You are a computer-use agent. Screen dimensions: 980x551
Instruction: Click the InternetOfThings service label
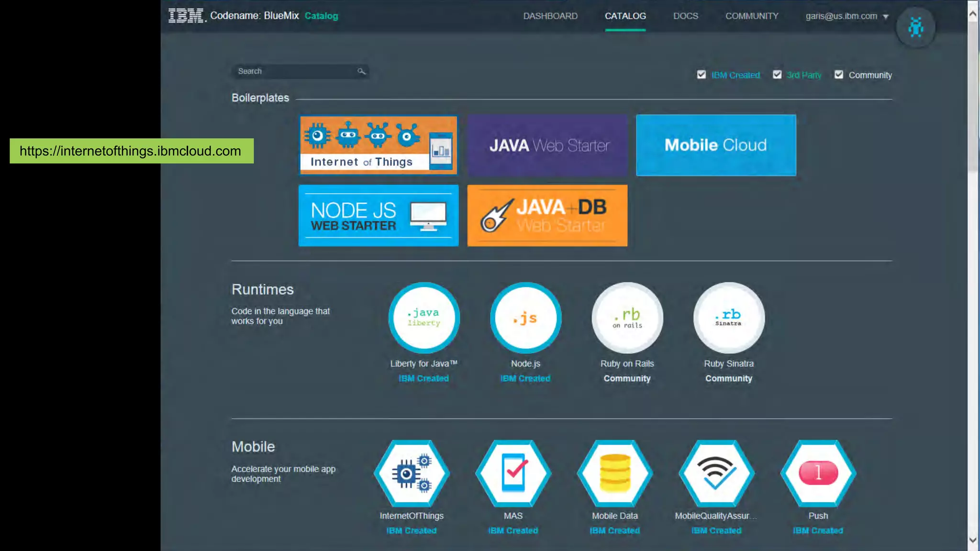click(412, 516)
